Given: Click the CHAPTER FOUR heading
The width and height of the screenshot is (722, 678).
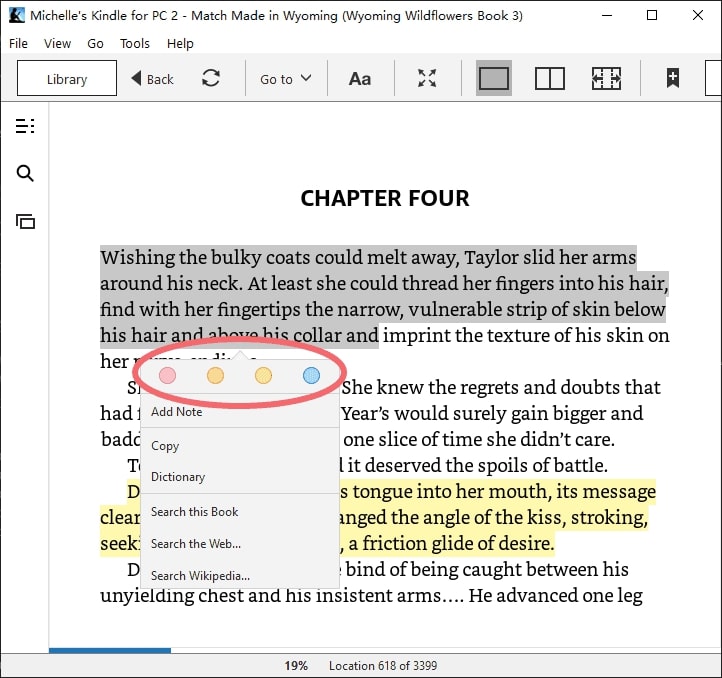Looking at the screenshot, I should [x=385, y=198].
